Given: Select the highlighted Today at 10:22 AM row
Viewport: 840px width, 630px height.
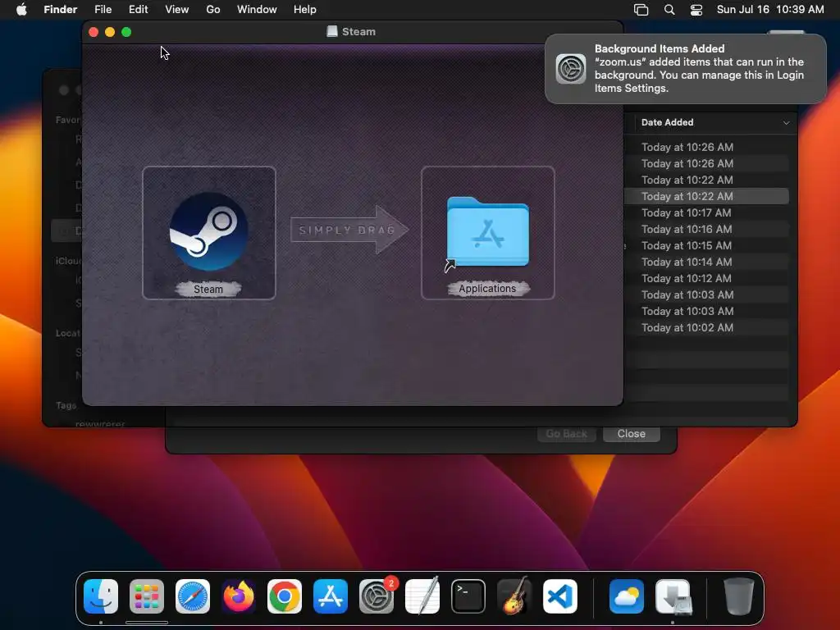Looking at the screenshot, I should point(706,196).
